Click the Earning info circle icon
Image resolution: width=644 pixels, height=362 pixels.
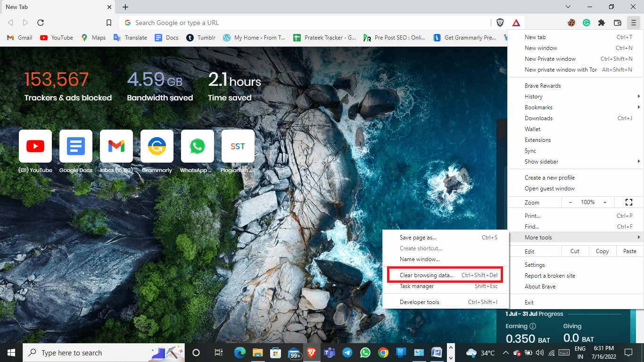[533, 326]
